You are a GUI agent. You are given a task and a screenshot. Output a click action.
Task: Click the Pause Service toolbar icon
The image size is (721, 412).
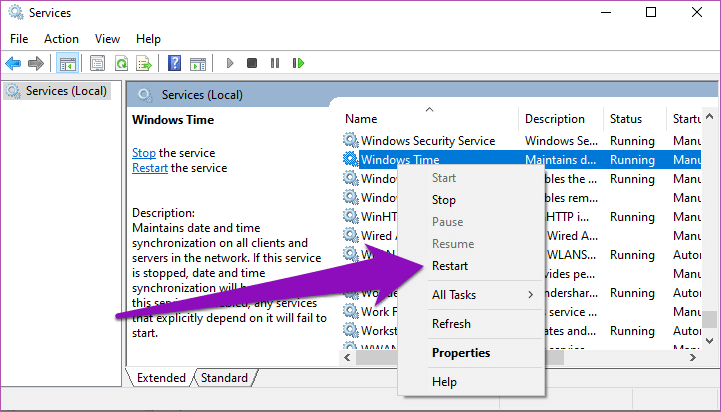[x=275, y=63]
